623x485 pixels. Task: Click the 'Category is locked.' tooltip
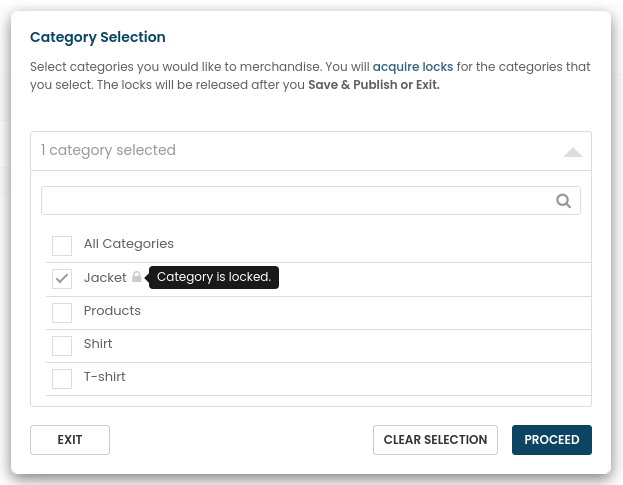point(214,277)
